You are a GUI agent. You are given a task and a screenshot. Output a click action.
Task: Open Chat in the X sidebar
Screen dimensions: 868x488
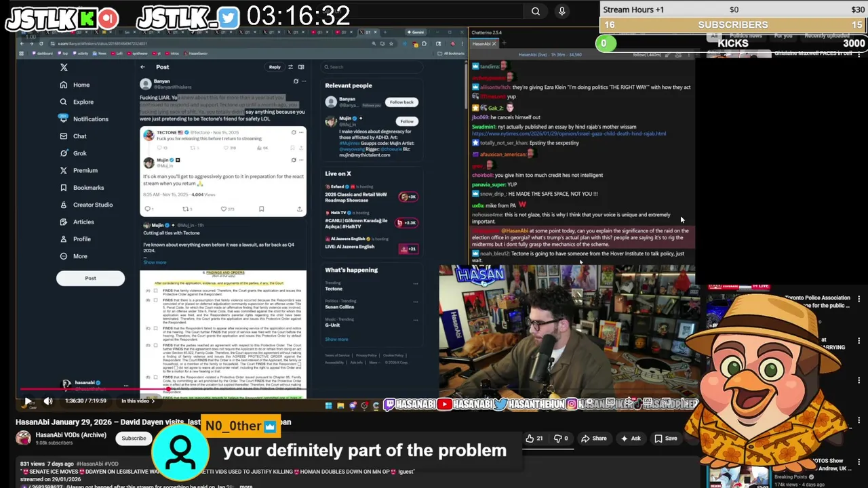coord(73,136)
